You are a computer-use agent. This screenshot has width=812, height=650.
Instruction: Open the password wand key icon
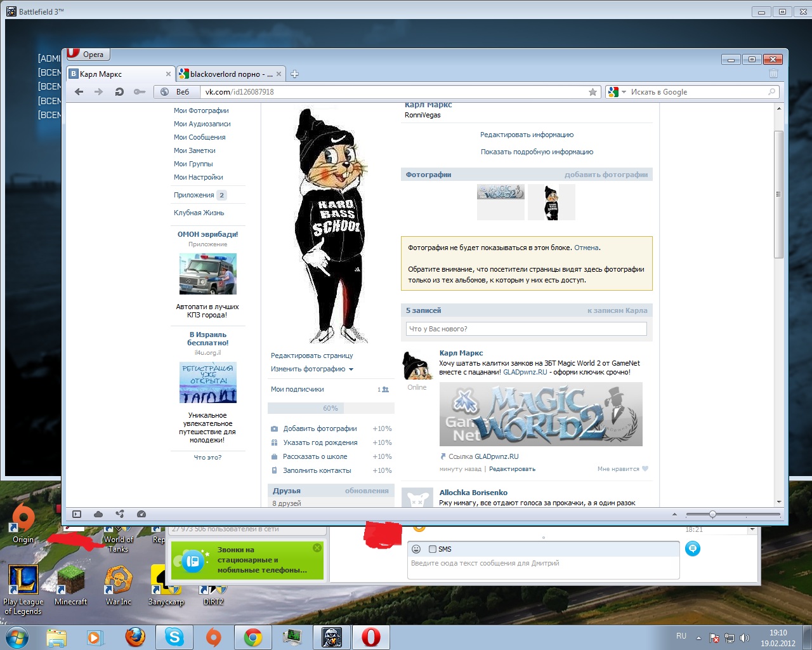click(x=140, y=92)
